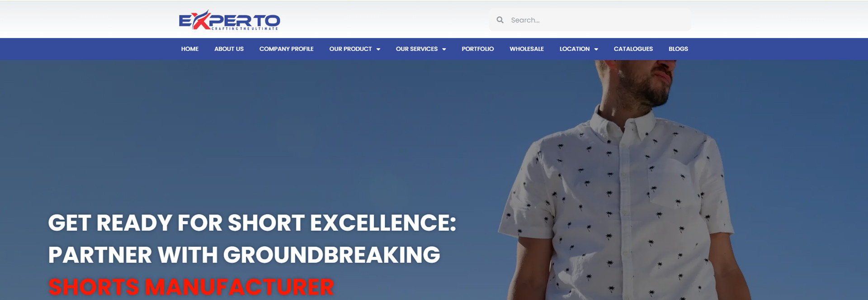Go to About Us page
Image resolution: width=868 pixels, height=300 pixels.
point(229,49)
